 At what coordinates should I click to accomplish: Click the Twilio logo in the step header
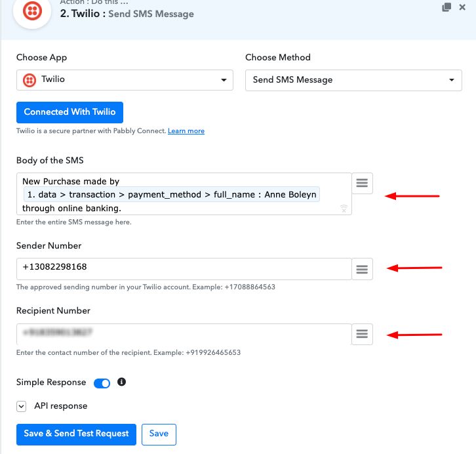tap(32, 11)
